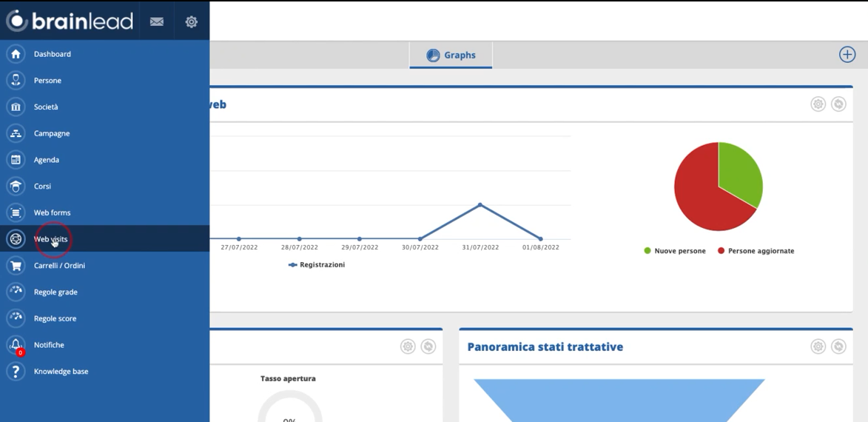Click the Carrelli / Ordini cart icon
The height and width of the screenshot is (422, 868).
click(16, 265)
